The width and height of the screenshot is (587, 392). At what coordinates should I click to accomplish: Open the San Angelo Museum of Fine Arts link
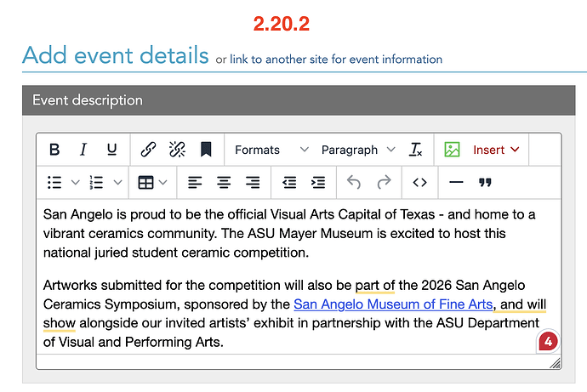pos(393,304)
